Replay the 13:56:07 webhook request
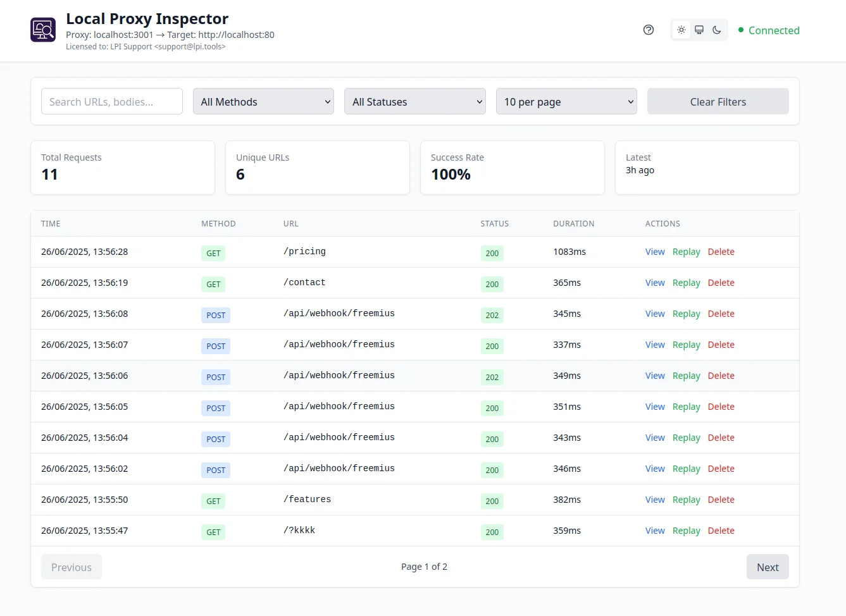 (686, 345)
